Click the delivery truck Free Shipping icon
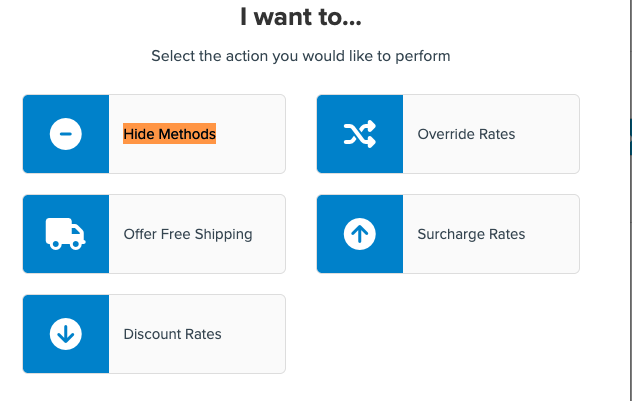 66,234
